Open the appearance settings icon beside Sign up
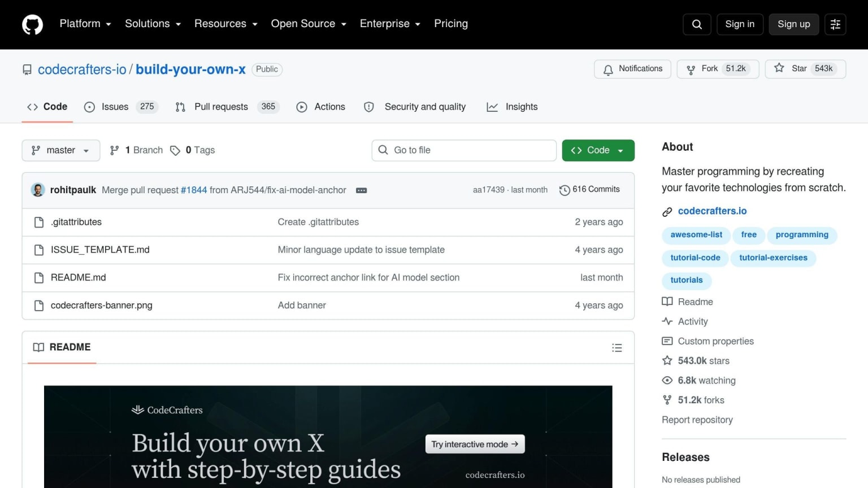Image resolution: width=868 pixels, height=488 pixels. point(835,24)
